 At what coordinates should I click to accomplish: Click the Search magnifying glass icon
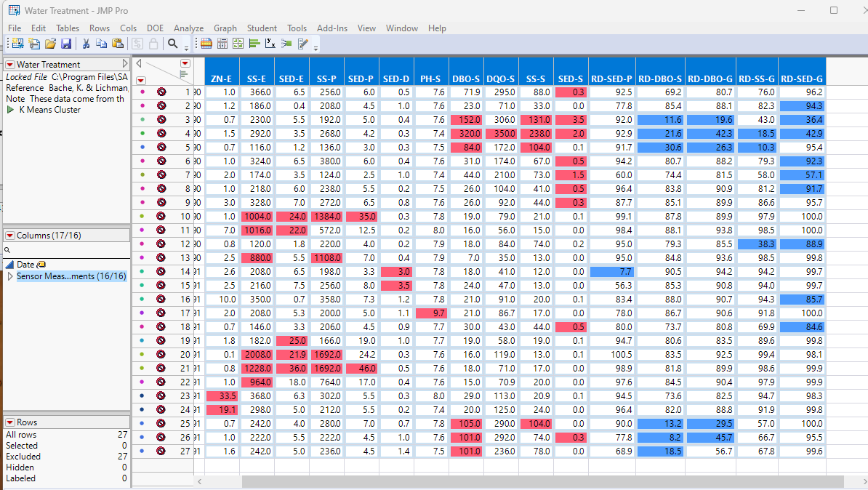173,44
